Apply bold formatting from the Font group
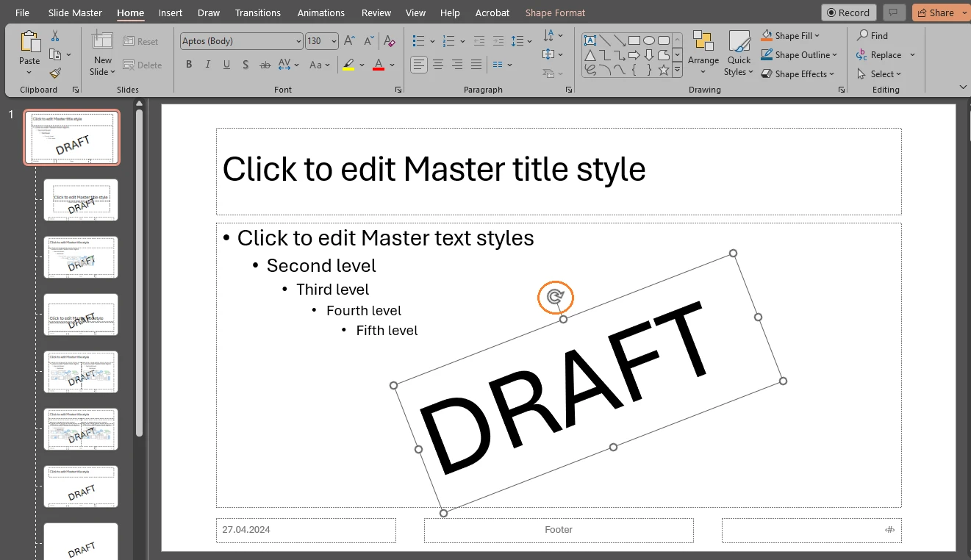 (x=188, y=65)
